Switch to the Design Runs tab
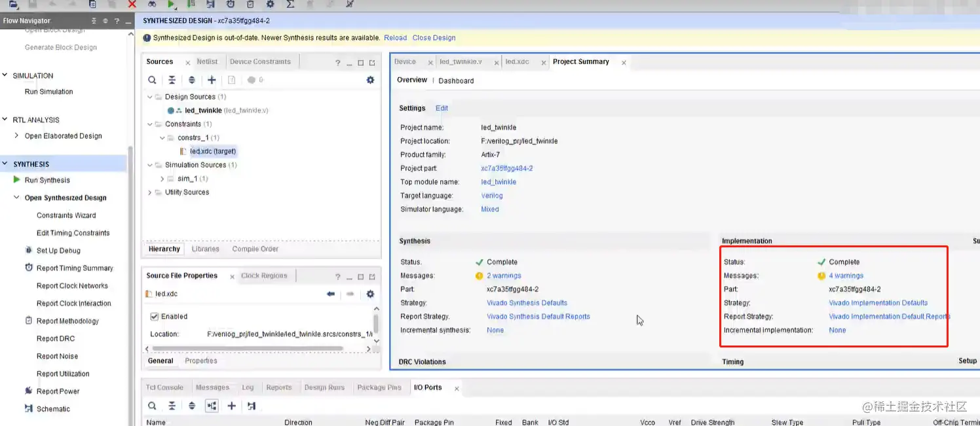Viewport: 980px width, 426px height. tap(324, 387)
